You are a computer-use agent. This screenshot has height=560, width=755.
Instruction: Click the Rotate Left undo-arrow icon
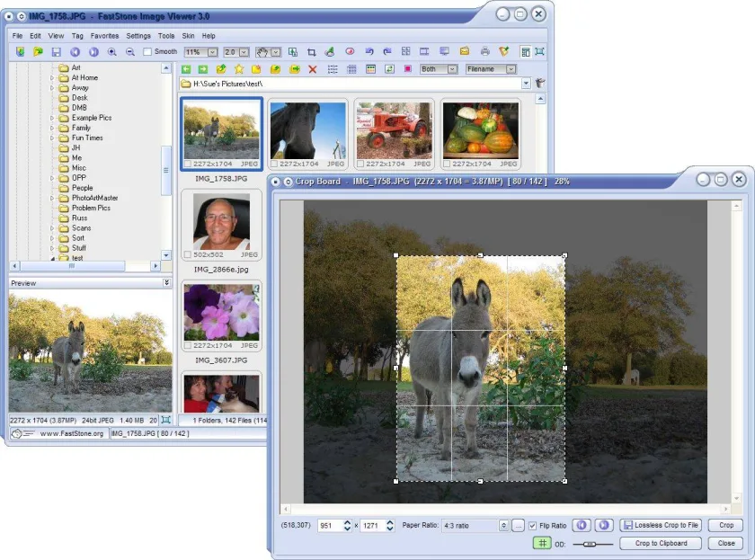pos(369,51)
